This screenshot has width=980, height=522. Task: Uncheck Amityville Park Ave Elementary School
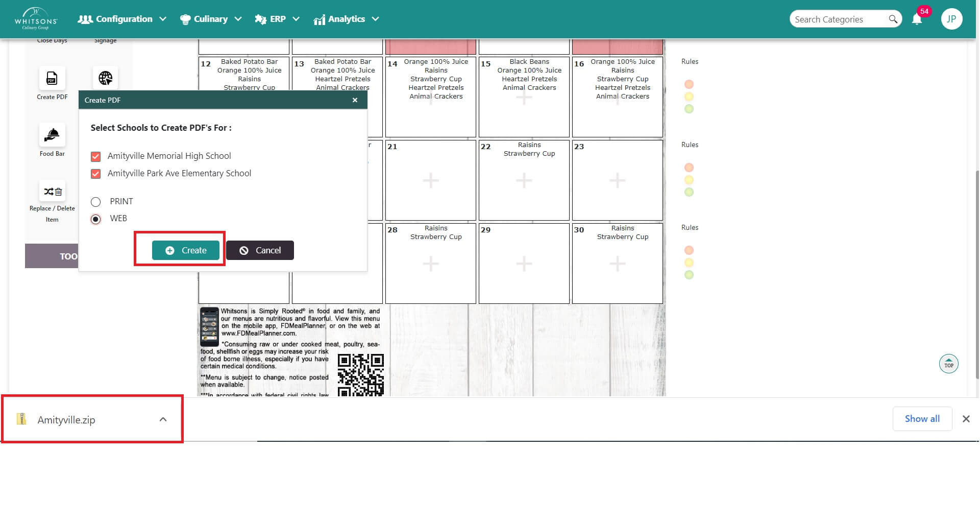coord(95,174)
